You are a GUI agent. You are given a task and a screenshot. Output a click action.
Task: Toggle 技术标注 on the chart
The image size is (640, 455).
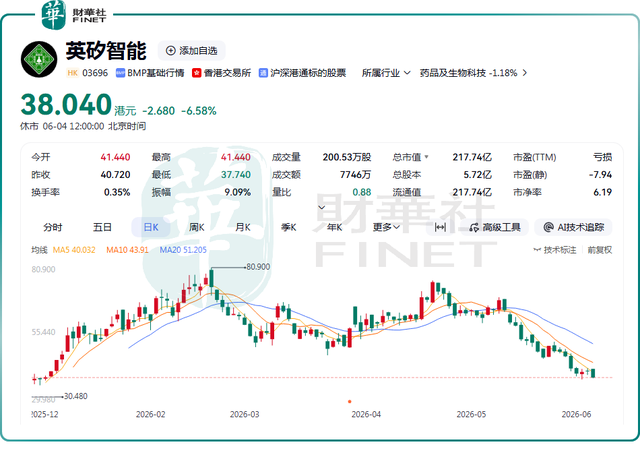tap(555, 250)
